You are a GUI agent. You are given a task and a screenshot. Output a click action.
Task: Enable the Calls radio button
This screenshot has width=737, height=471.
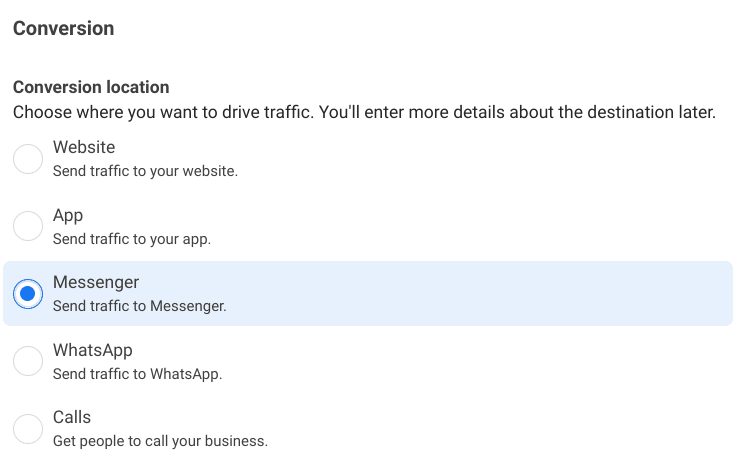[28, 429]
